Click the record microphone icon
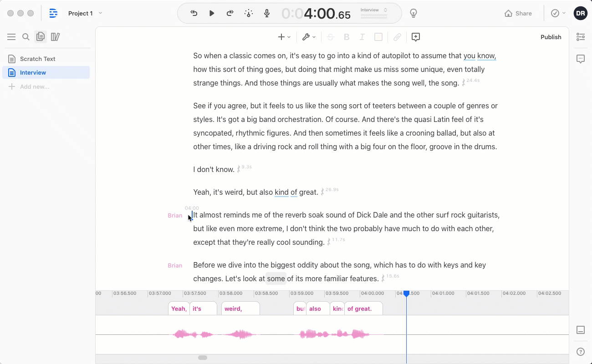 [267, 13]
